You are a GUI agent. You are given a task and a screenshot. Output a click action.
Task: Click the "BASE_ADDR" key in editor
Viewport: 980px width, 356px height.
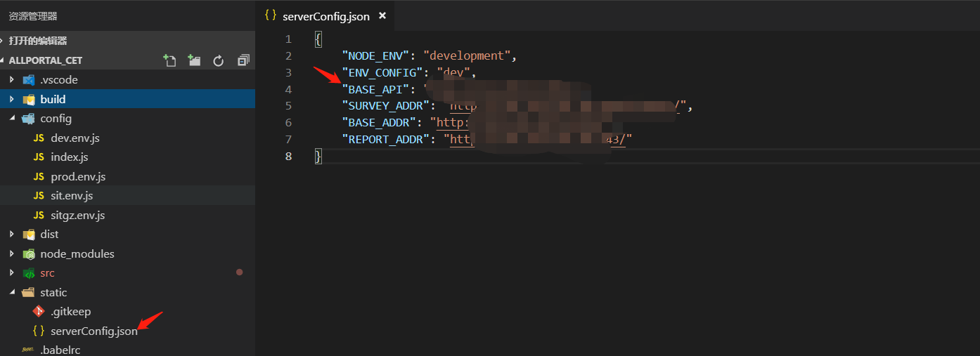(x=380, y=123)
